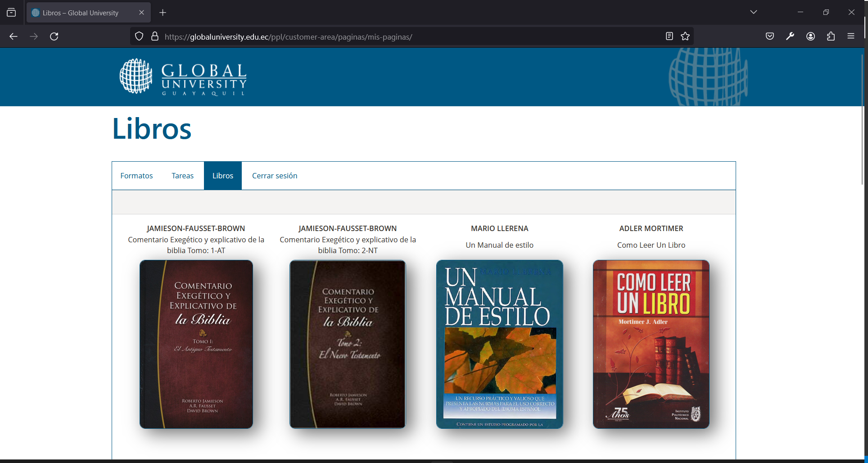View site security padlock info
868x463 pixels.
pyautogui.click(x=155, y=36)
